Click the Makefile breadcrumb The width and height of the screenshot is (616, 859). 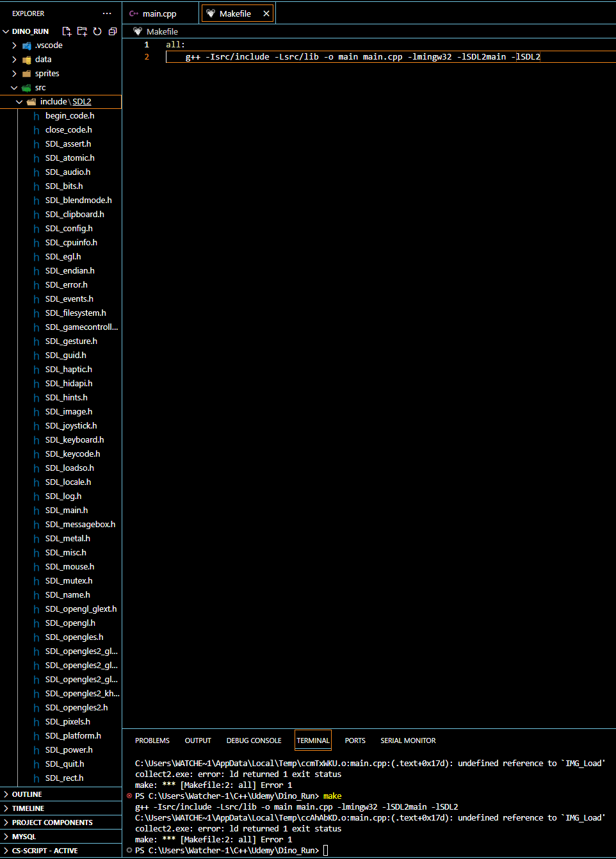click(x=162, y=31)
